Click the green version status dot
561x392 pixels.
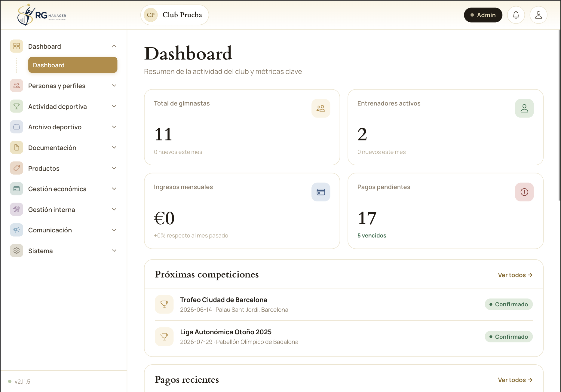tap(10, 381)
